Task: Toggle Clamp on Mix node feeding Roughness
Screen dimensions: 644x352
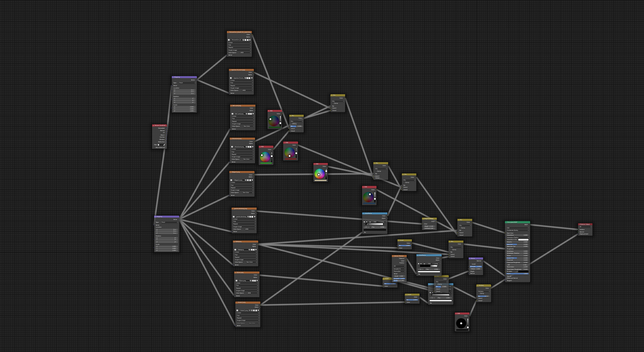Action: (451, 250)
